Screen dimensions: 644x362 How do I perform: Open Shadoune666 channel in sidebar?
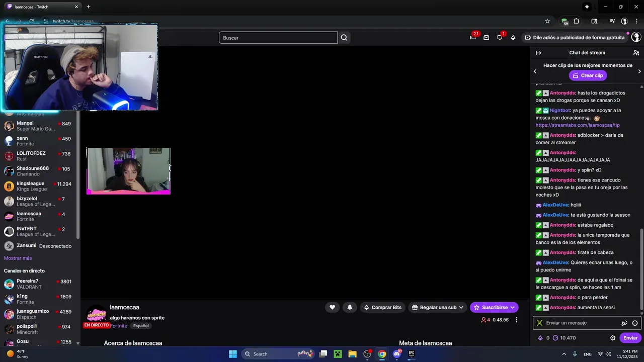tap(39, 171)
